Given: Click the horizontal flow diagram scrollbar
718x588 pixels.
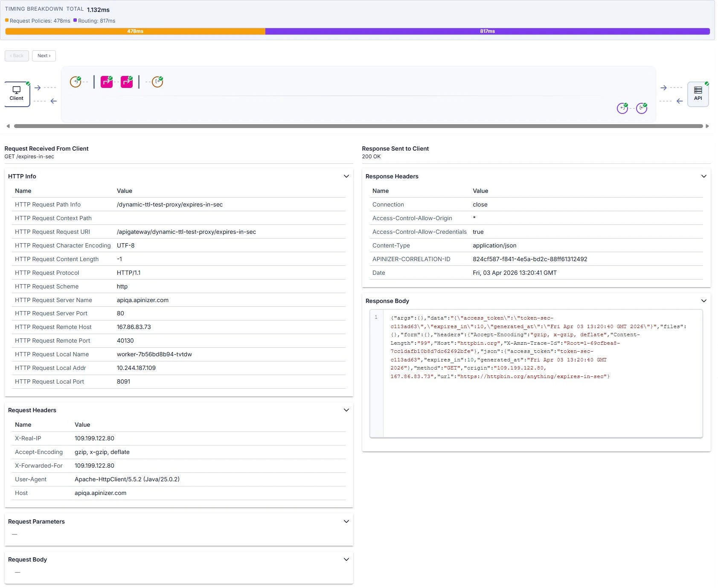Looking at the screenshot, I should coord(358,125).
